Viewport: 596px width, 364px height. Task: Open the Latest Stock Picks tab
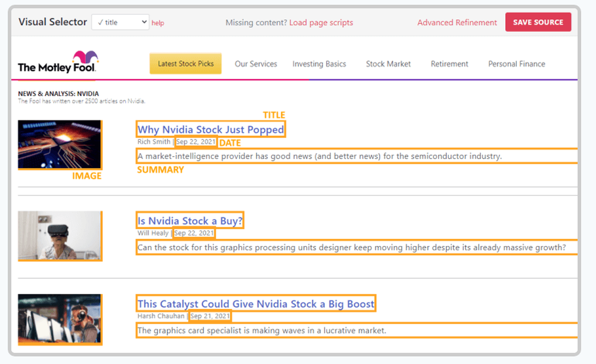point(185,64)
